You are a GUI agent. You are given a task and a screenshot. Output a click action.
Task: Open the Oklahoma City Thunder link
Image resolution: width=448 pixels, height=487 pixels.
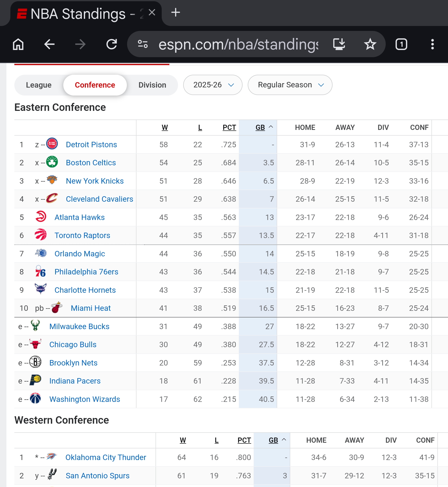click(106, 457)
